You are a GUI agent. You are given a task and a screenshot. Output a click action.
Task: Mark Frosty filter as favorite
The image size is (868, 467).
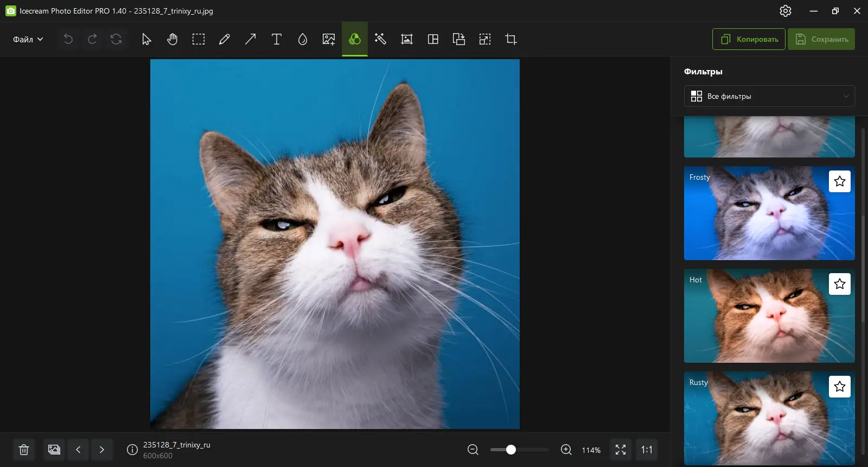pyautogui.click(x=839, y=181)
